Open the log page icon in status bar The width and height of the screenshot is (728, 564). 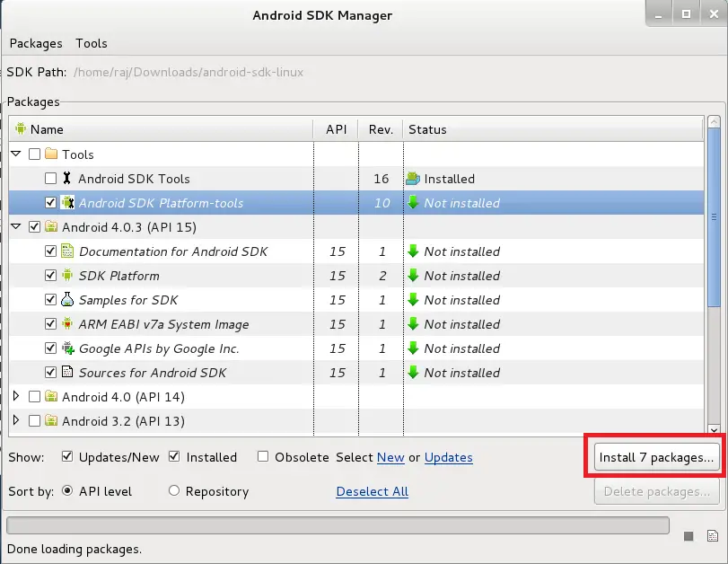pyautogui.click(x=713, y=536)
